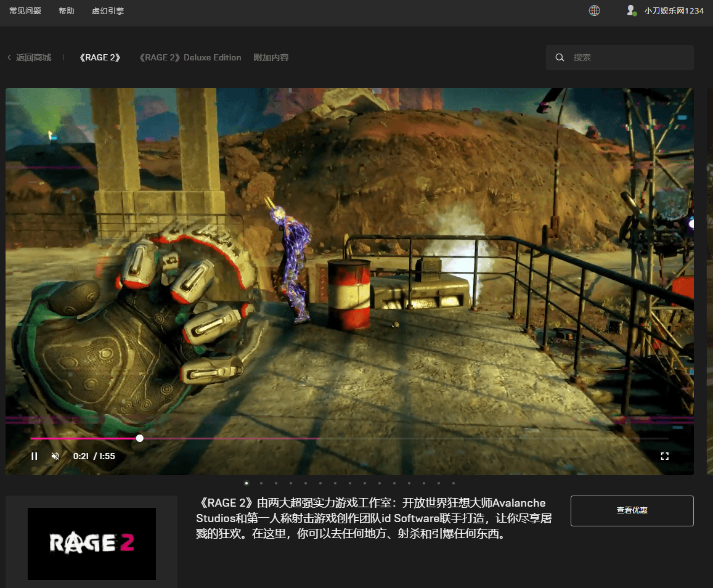
Task: Select the eighth carousel dot
Action: (349, 483)
